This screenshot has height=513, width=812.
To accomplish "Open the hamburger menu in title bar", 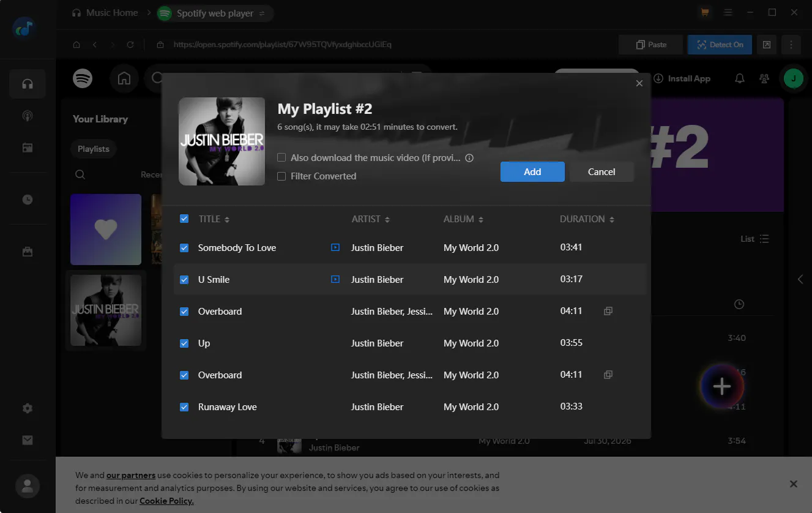I will pyautogui.click(x=728, y=13).
